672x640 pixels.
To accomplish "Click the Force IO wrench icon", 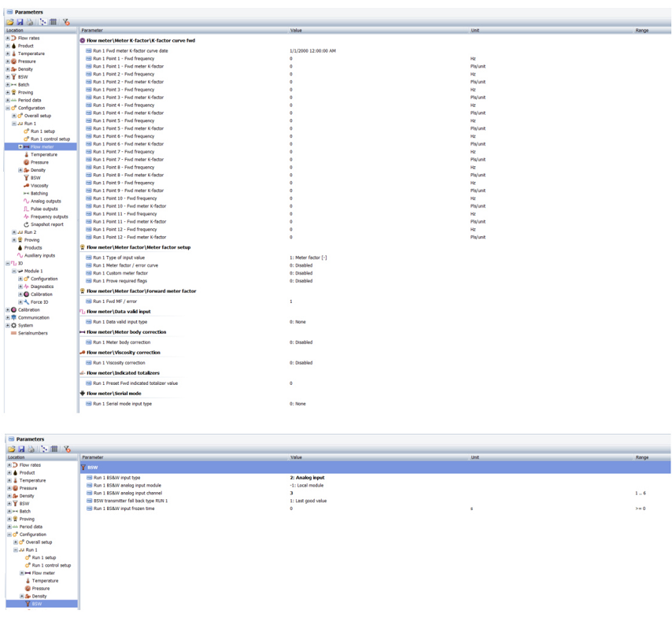I will [26, 302].
